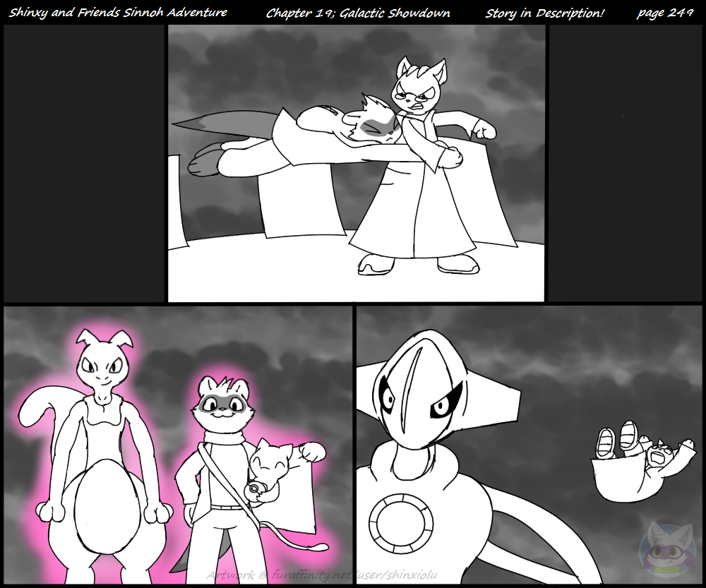Click the round avatar logo in the bottom-right corner
This screenshot has width=706, height=588.
point(668,550)
